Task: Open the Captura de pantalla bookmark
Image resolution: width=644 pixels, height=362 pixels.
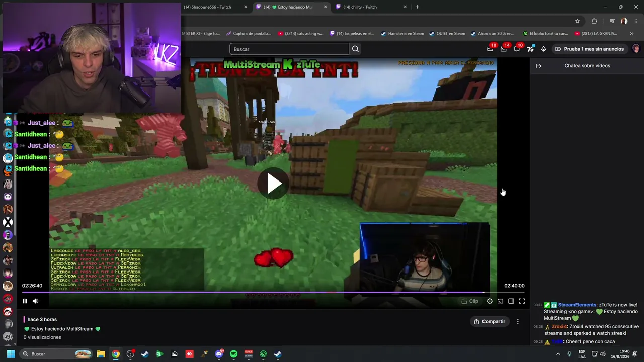Action: pos(249,34)
